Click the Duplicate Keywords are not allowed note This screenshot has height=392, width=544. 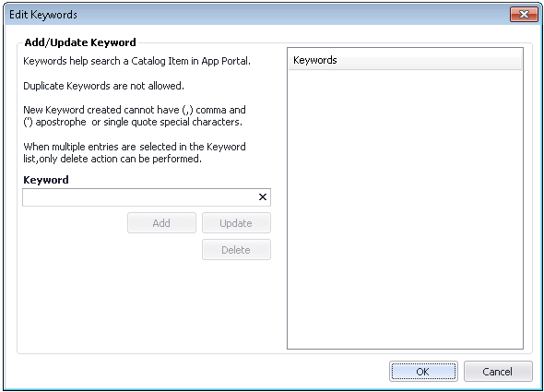click(x=103, y=86)
